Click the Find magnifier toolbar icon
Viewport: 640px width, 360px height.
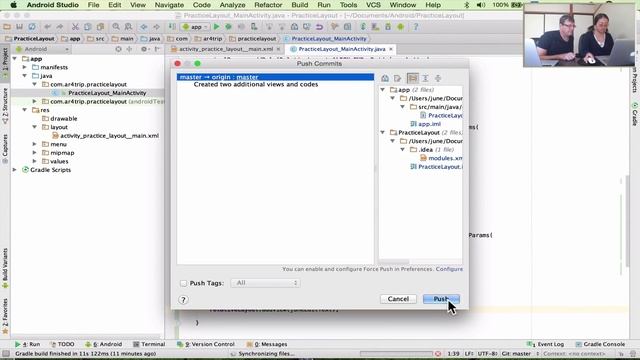116,27
